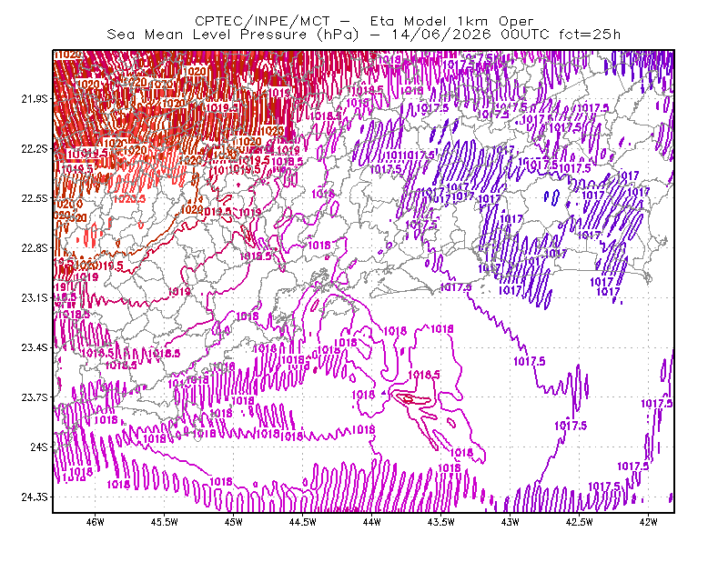Viewport: 728px width, 562px height.
Task: Click the 44W longitude axis label
Action: click(x=372, y=522)
